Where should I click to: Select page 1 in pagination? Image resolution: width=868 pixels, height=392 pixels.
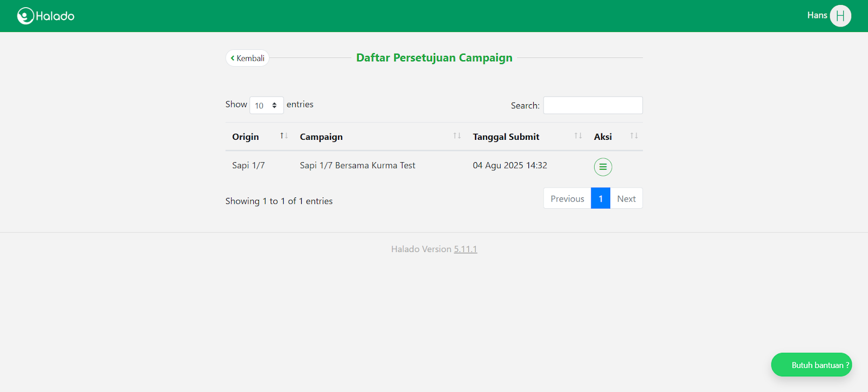[x=601, y=198]
